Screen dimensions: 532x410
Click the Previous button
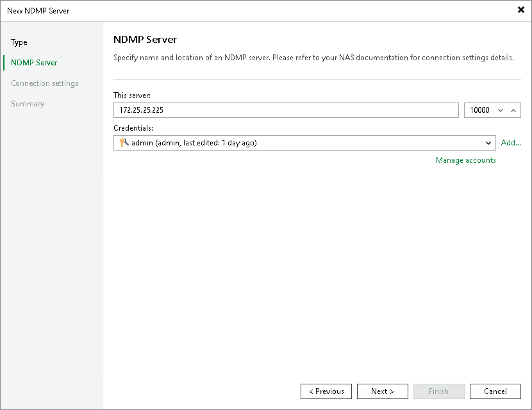point(326,391)
